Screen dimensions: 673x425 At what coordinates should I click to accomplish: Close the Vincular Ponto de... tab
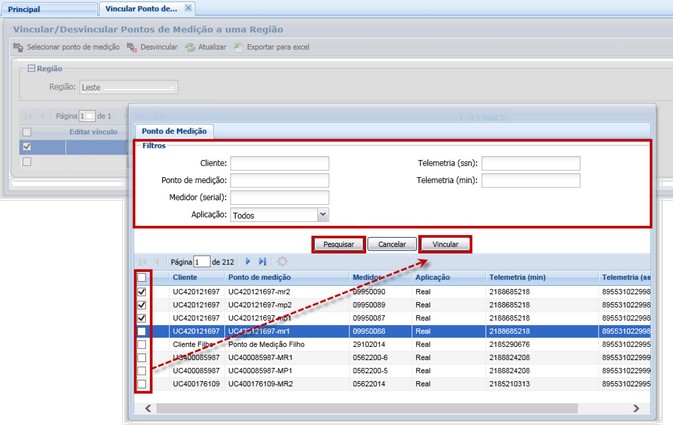pyautogui.click(x=190, y=8)
